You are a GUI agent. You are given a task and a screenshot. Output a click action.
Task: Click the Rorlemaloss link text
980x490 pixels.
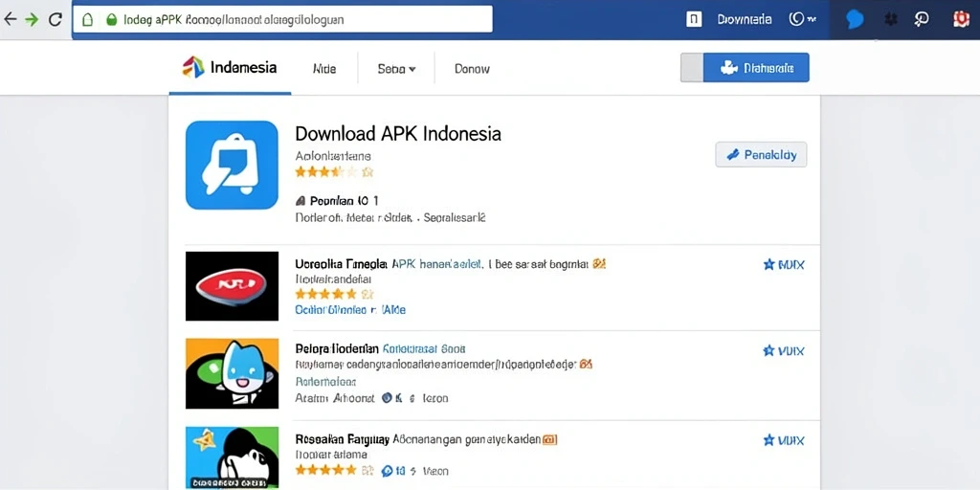click(325, 381)
